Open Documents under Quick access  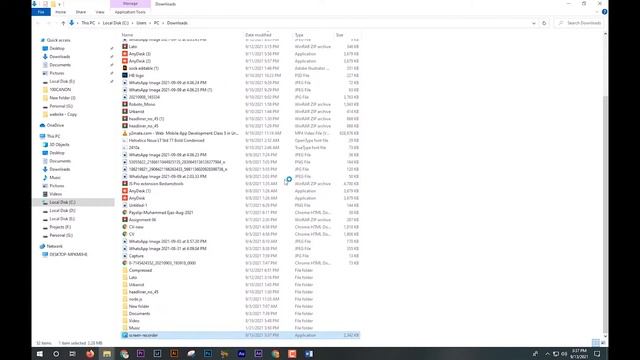(60, 65)
